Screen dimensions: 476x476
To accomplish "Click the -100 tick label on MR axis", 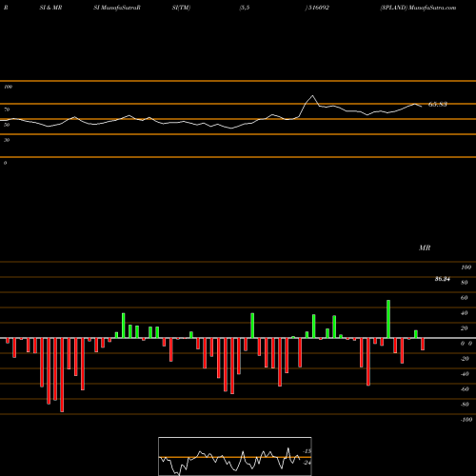I will [x=466, y=420].
